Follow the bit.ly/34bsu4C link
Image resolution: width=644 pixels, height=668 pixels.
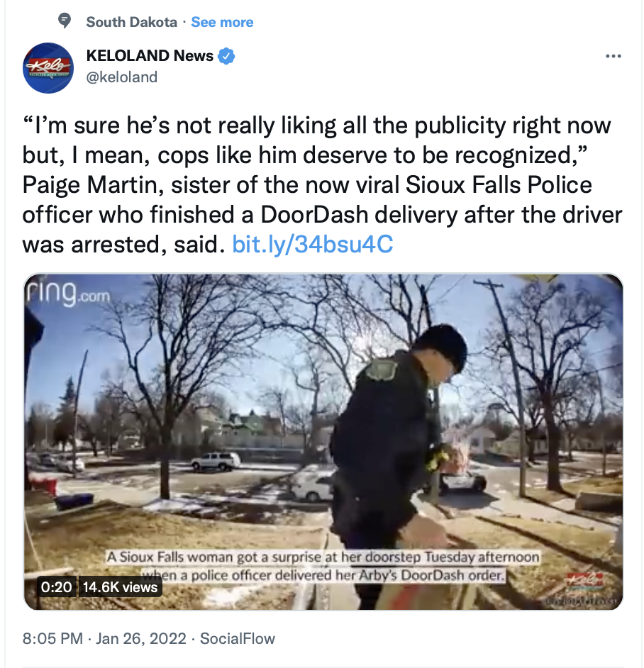(312, 244)
